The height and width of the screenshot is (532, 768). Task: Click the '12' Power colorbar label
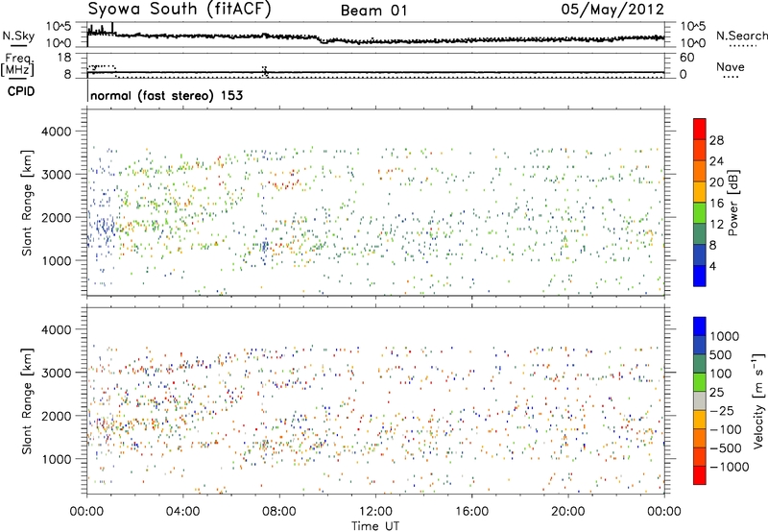coord(716,224)
